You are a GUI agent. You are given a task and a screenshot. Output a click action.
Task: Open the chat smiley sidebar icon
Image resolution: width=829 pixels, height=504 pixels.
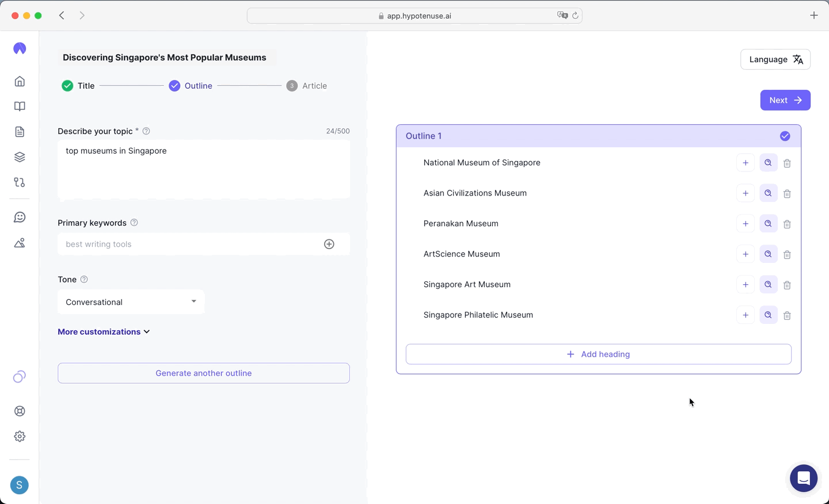click(x=20, y=217)
